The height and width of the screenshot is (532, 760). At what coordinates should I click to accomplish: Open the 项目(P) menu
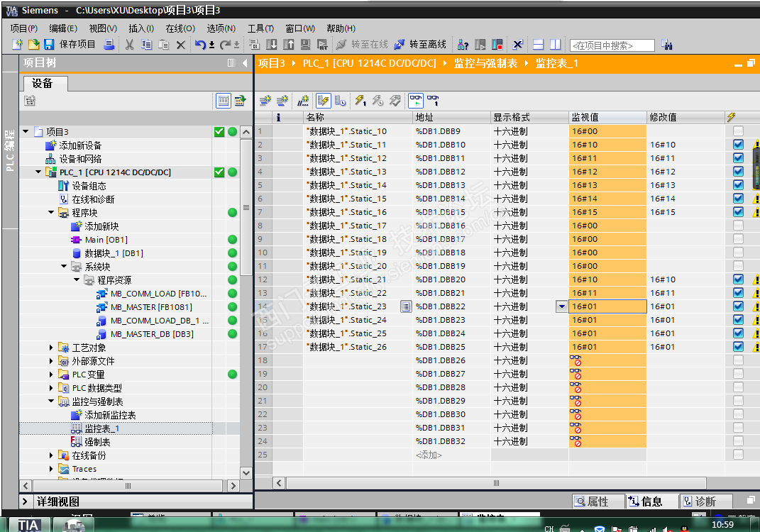click(x=23, y=28)
